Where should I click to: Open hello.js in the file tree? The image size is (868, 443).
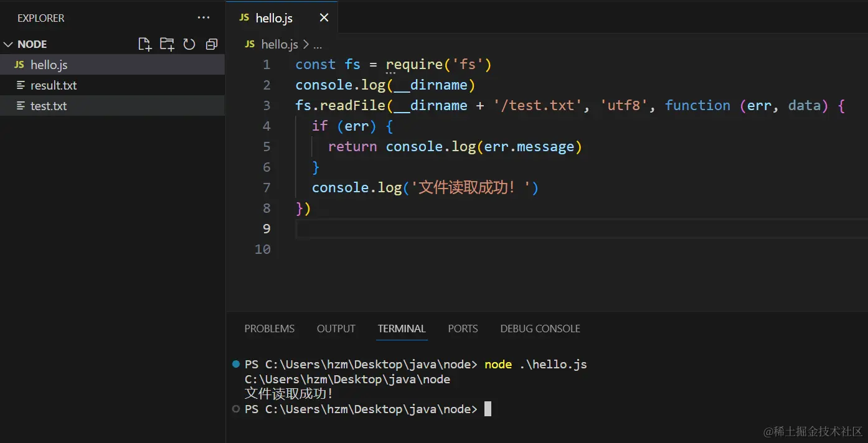pos(112,65)
